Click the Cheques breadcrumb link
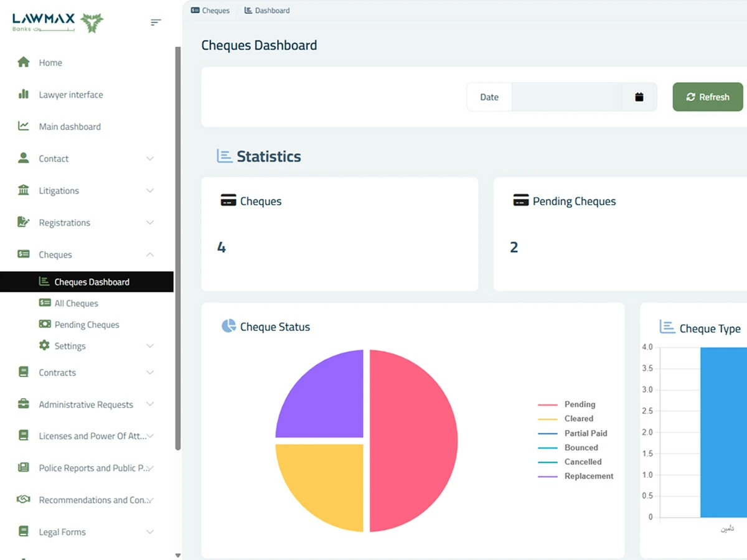Image resolution: width=747 pixels, height=560 pixels. click(210, 11)
